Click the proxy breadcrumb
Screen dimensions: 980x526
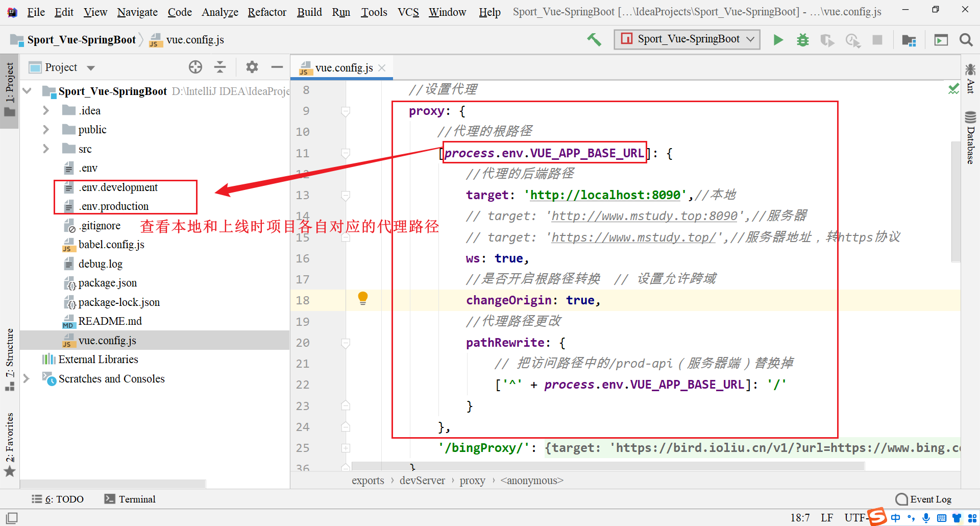coord(472,481)
